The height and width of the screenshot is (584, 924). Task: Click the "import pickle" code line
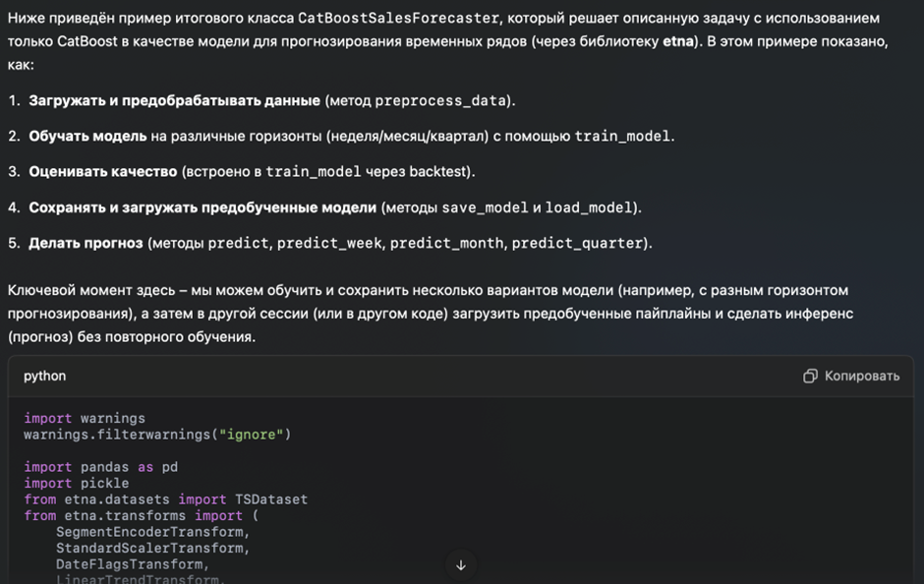click(77, 483)
